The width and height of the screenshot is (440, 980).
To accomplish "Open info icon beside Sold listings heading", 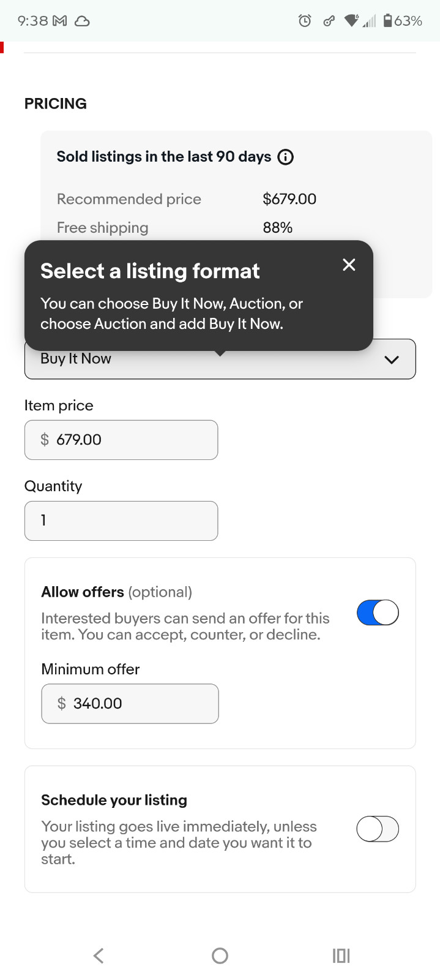I will [x=286, y=157].
